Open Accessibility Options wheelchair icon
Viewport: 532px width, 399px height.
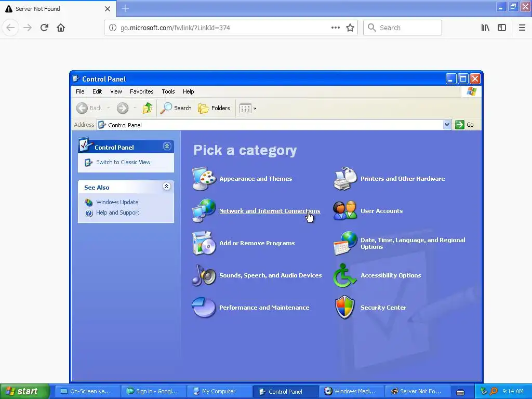click(x=344, y=275)
